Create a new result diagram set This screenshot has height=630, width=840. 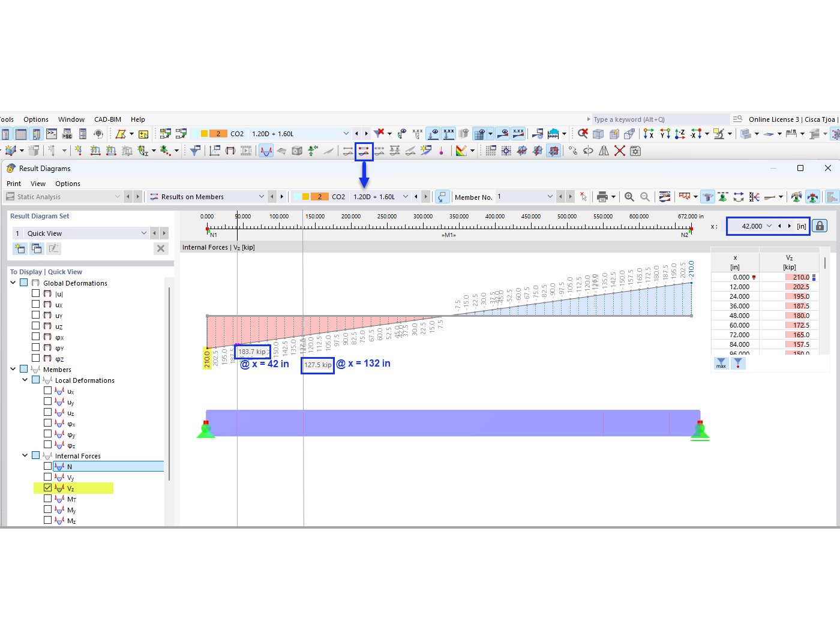tap(20, 248)
